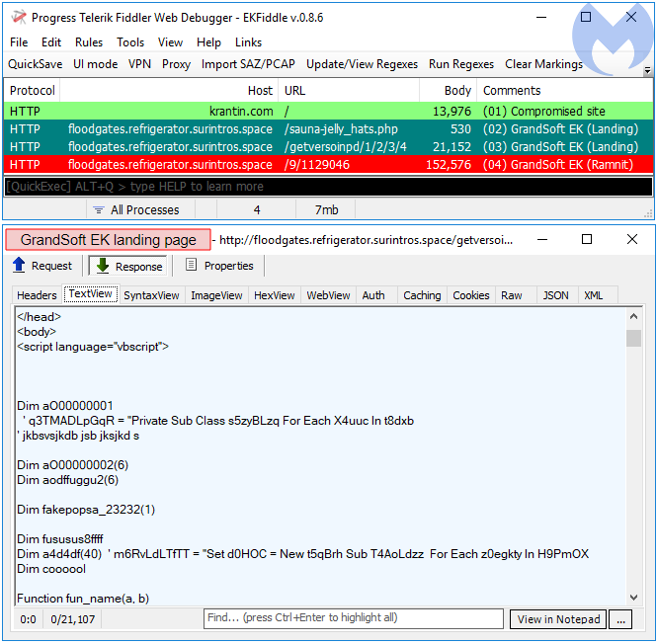Click the session count 4 in status bar

(x=257, y=209)
